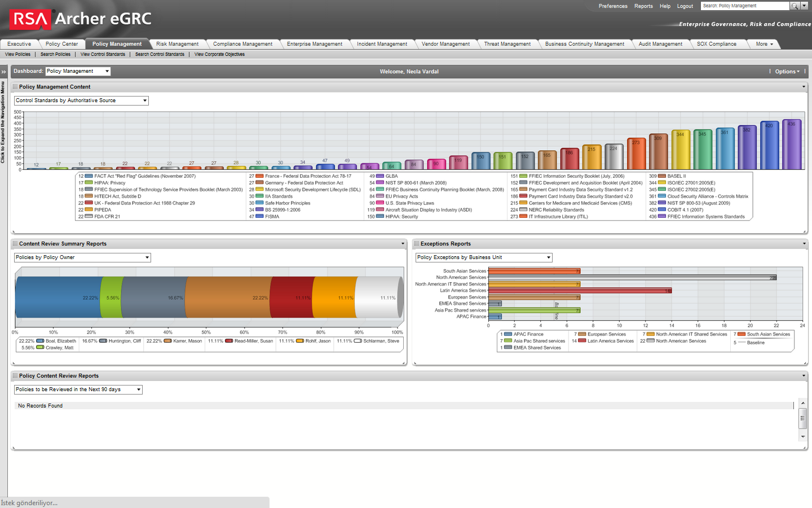Open Policy Exceptions by Business Unit dropdown
The width and height of the screenshot is (812, 508).
coord(484,257)
